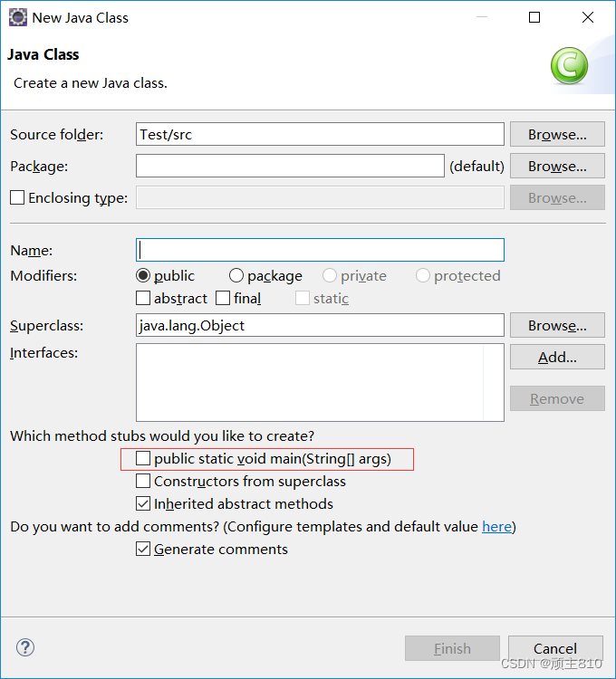Click the '(default)' package label
616x679 pixels.
(x=476, y=167)
